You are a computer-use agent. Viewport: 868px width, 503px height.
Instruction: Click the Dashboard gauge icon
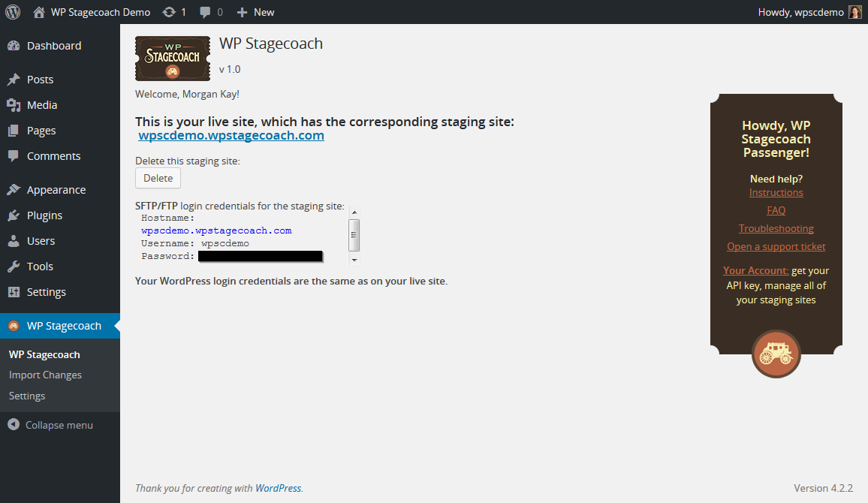point(14,46)
